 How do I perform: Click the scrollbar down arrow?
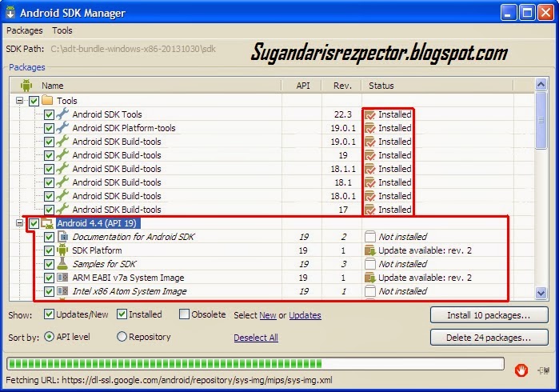[541, 293]
